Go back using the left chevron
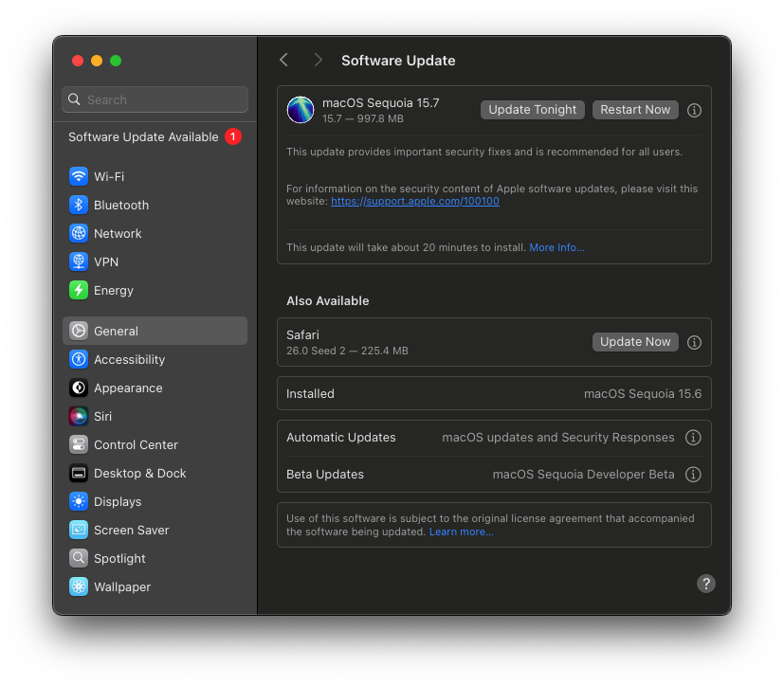Screen dimensions: 784x685 tap(283, 61)
